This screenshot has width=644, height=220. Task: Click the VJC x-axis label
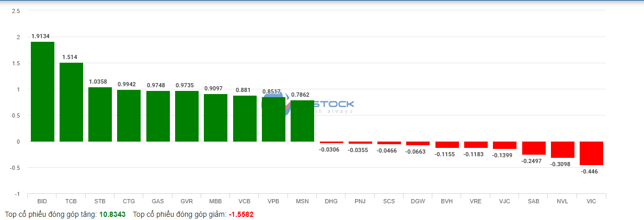504,201
